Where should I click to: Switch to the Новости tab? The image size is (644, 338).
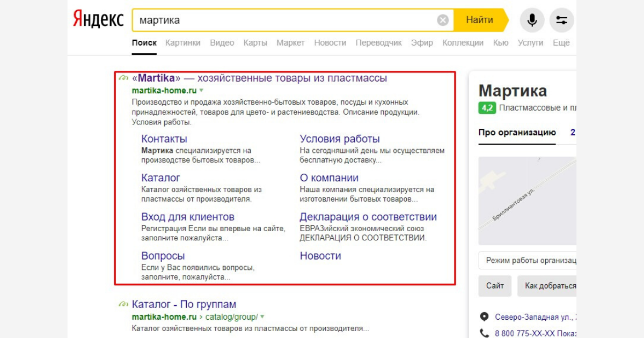point(330,43)
